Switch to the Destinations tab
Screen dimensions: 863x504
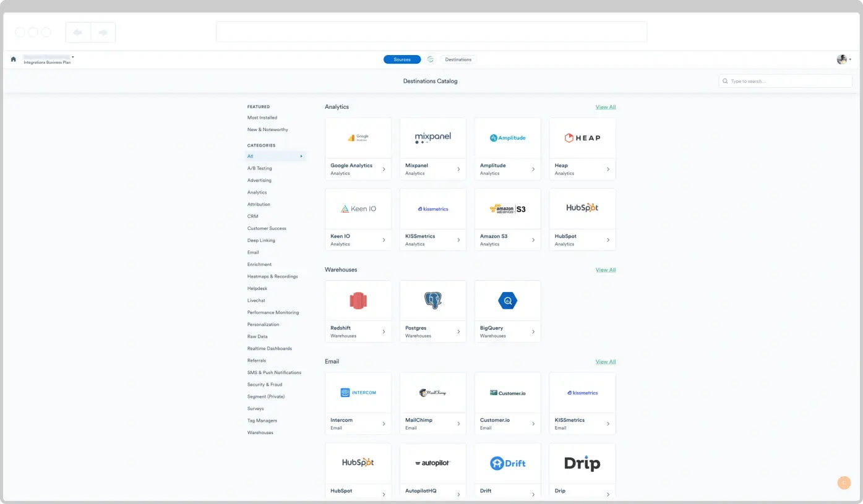click(458, 59)
